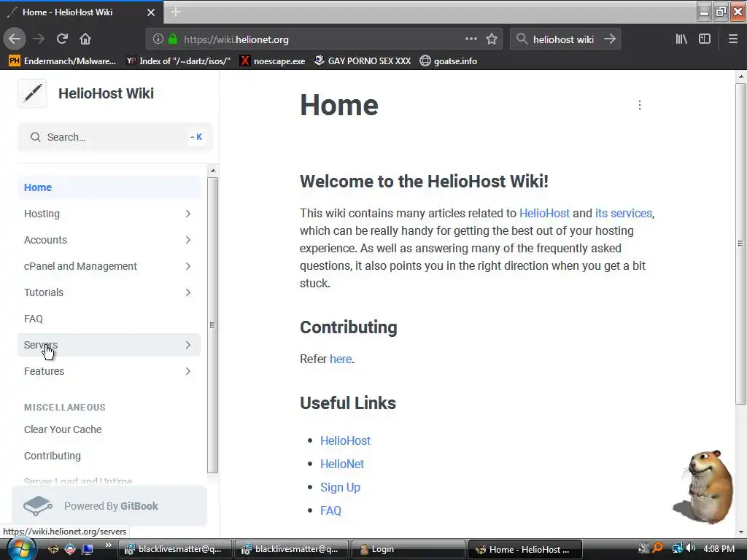Open the browser home icon
The image size is (747, 560).
[x=85, y=39]
